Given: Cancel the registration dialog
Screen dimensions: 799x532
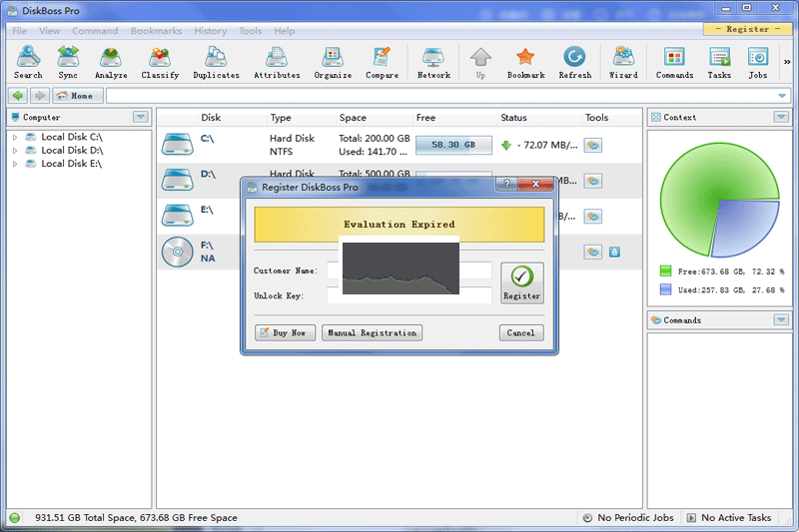Looking at the screenshot, I should (x=521, y=332).
